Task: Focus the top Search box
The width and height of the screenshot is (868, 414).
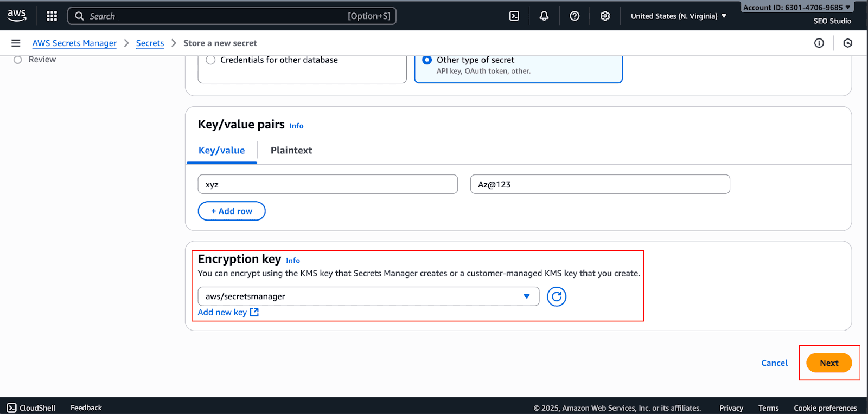Action: 232,16
